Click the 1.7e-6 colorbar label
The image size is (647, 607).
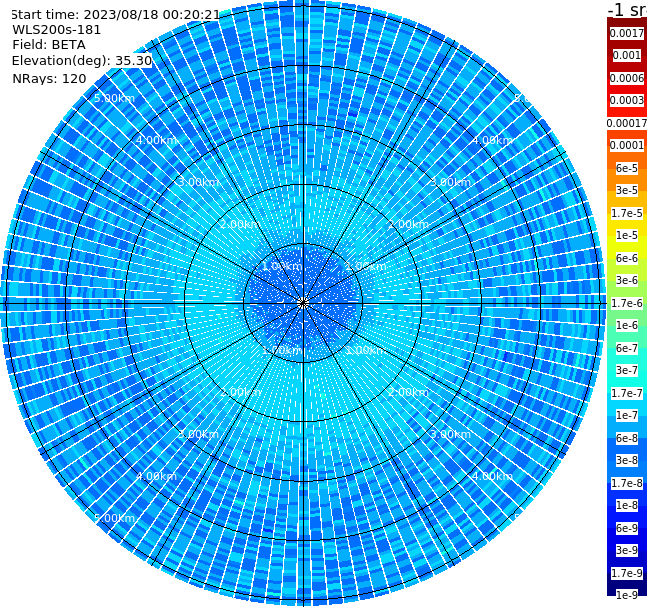(627, 303)
